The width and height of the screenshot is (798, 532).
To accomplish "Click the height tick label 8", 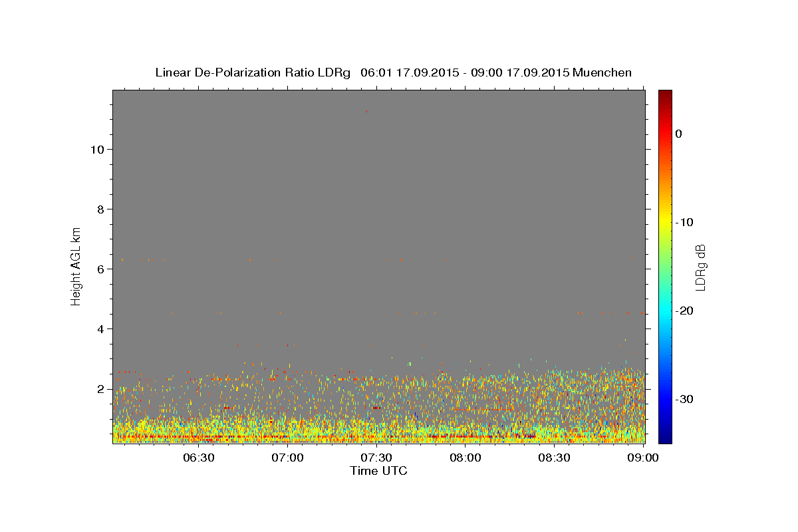I will [100, 209].
